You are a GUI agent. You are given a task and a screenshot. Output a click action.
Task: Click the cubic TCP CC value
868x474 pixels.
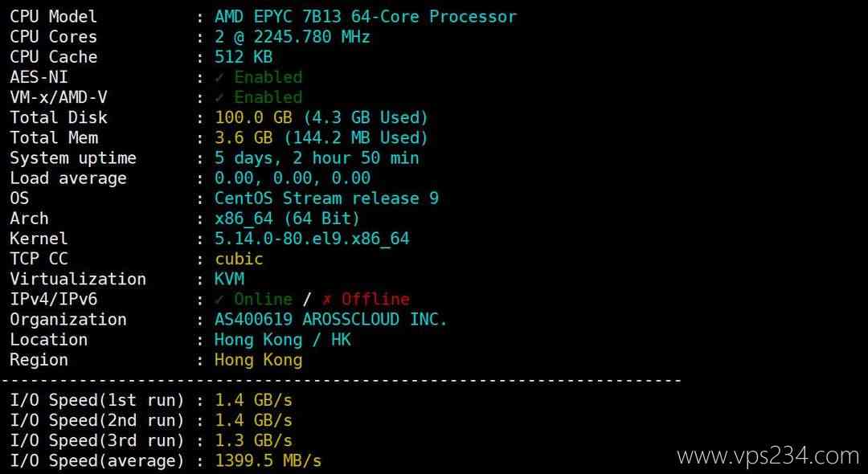(239, 259)
